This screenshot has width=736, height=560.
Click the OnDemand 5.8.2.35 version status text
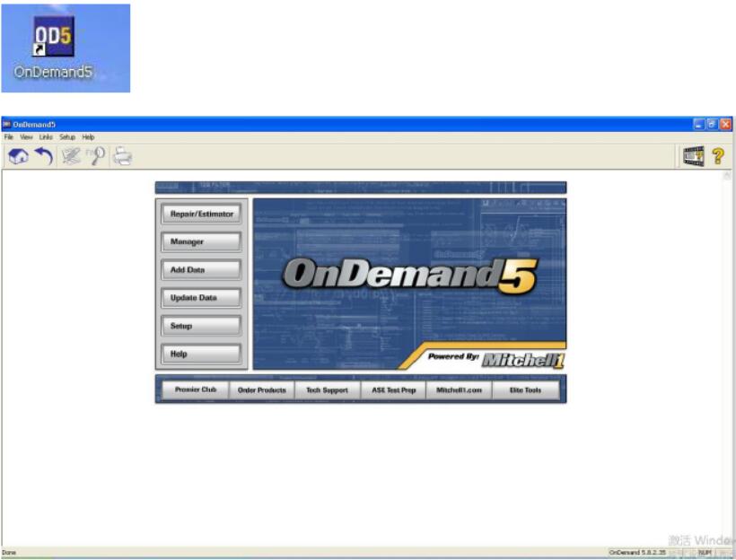(636, 553)
